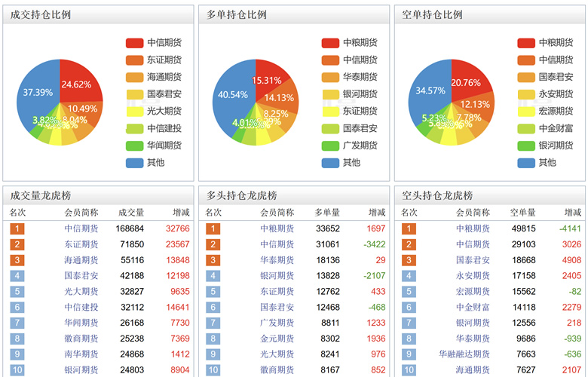Viewport: 588px width, 377px height.
Task: Click the 华闻期货 legend marker in 成交持仓比例
Action: [134, 146]
